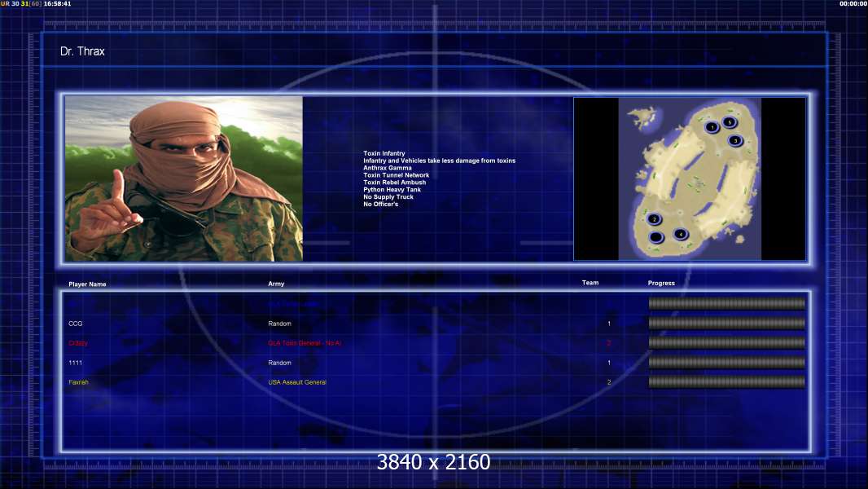
Task: Click player name 1111
Action: tap(75, 363)
